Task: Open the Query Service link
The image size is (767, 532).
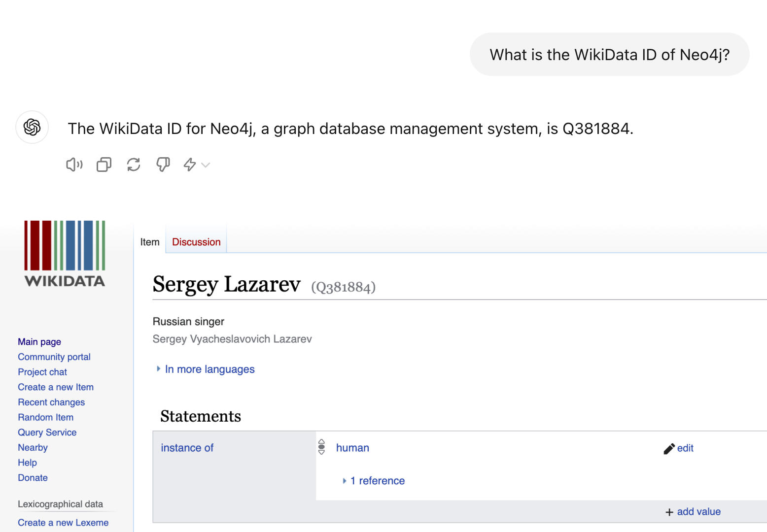Action: (x=47, y=432)
